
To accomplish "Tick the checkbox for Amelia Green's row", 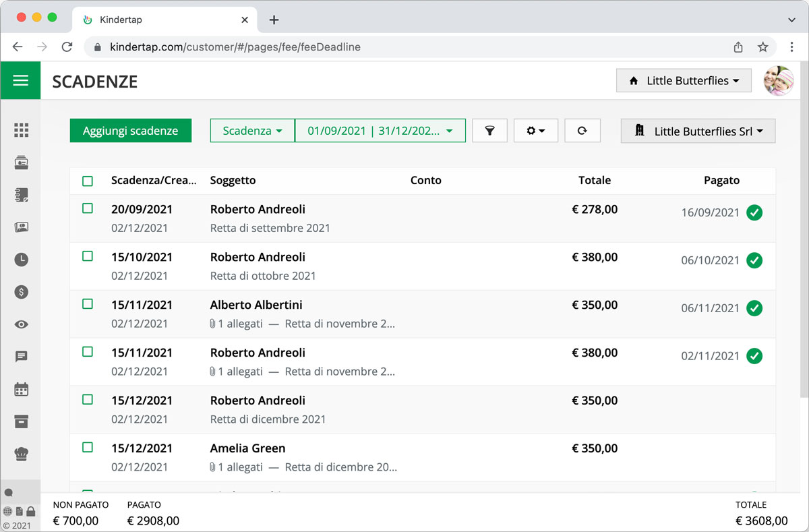I will 87,447.
